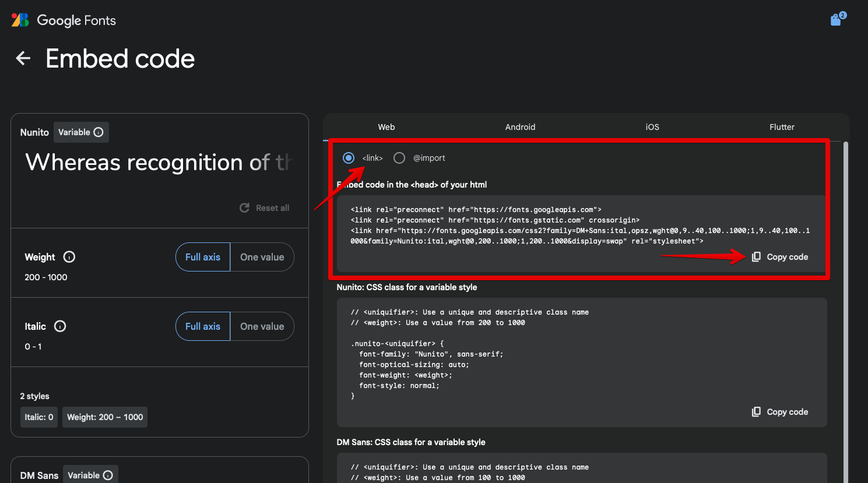Click the copy icon for Nunito CSS class
This screenshot has width=868, height=483.
click(756, 411)
